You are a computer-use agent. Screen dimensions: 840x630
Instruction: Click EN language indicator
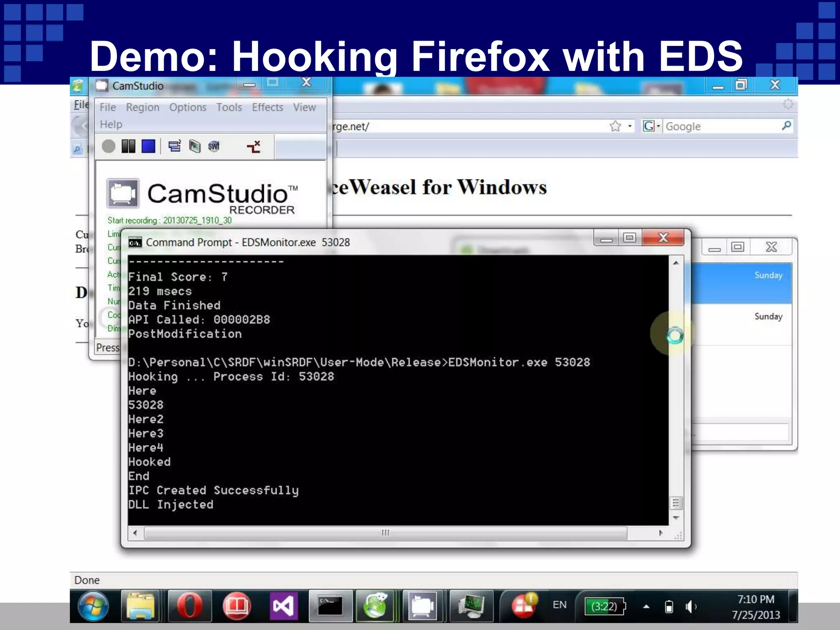[x=559, y=605]
